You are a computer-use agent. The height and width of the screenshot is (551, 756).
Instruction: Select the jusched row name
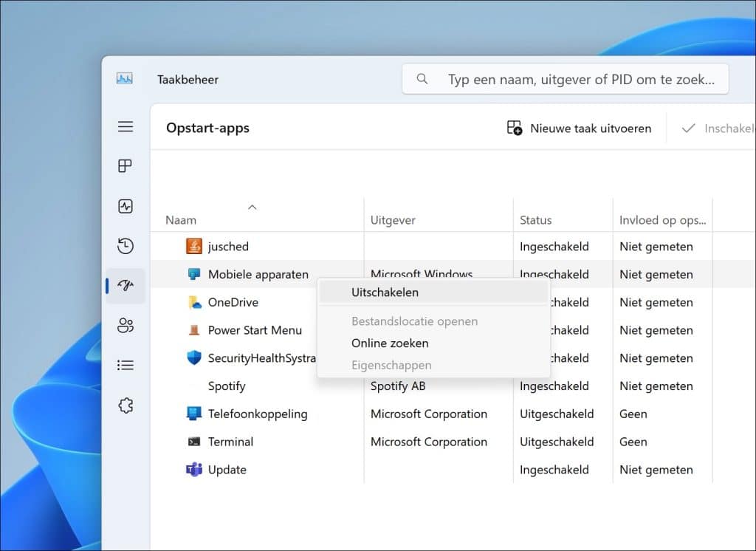click(x=228, y=247)
